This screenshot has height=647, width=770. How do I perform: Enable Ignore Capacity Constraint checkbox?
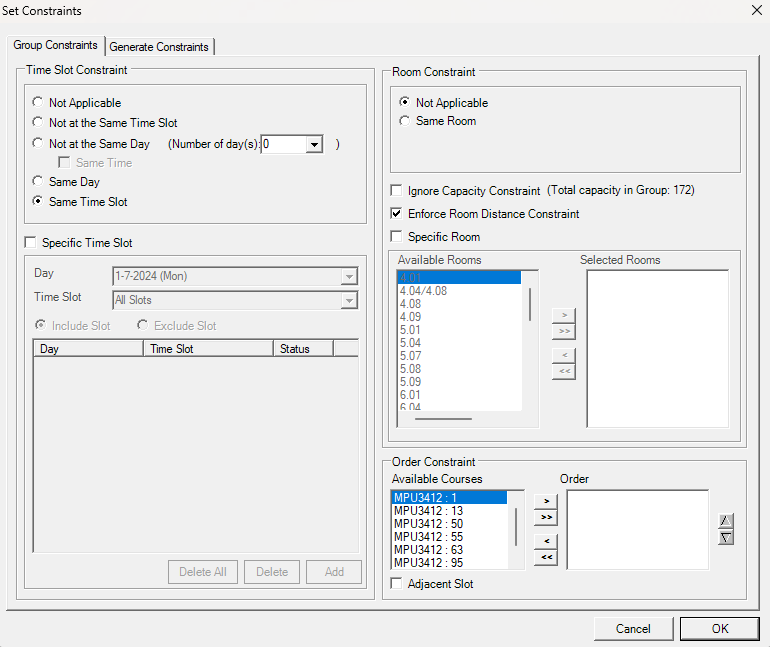tap(398, 190)
